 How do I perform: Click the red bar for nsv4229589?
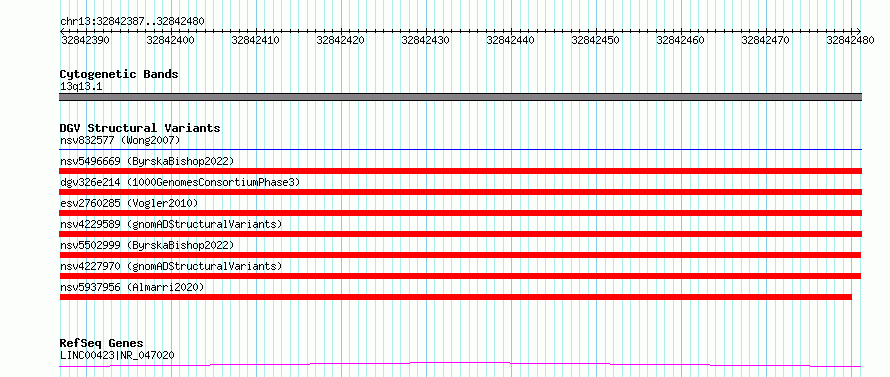tap(461, 234)
